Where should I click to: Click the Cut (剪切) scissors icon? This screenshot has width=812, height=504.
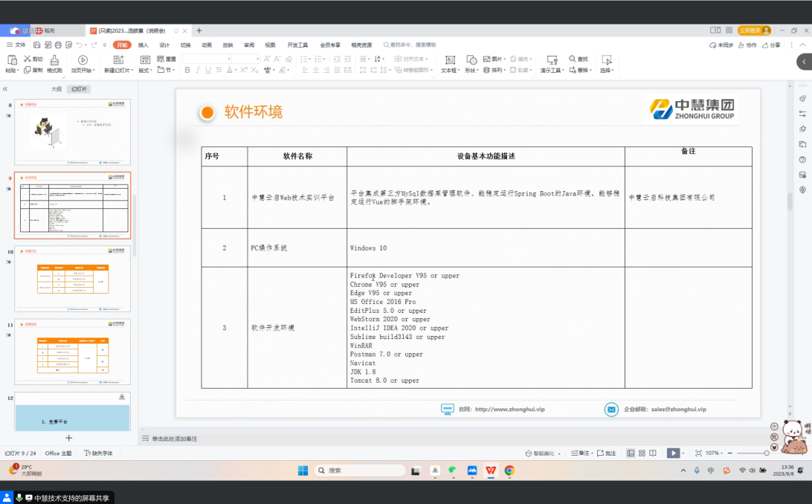pyautogui.click(x=28, y=59)
